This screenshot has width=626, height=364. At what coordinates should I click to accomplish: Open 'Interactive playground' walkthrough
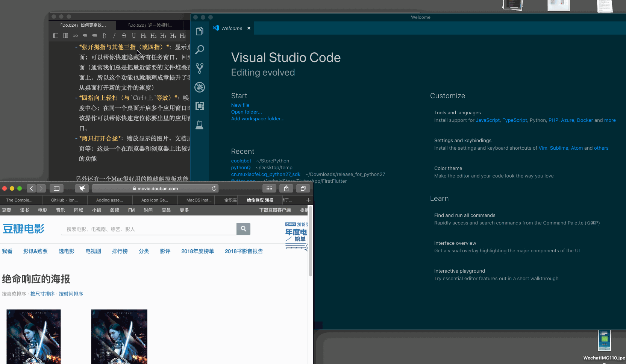496,275
